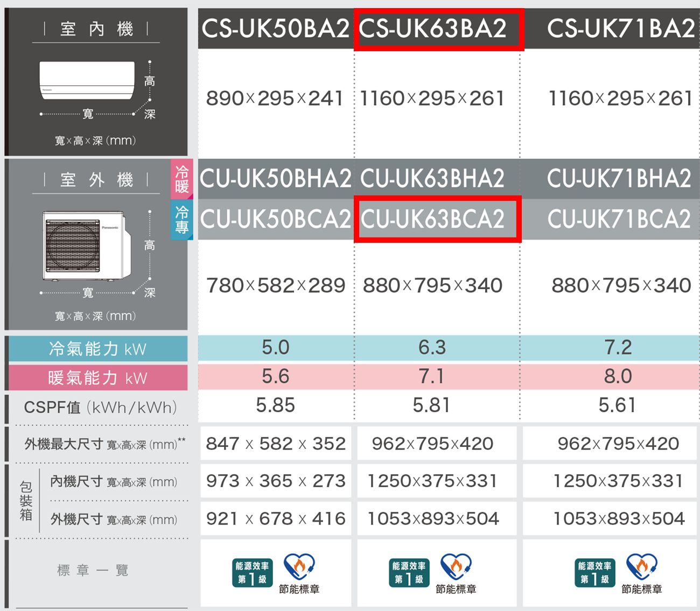Click 1053×893×504 in the CS-UK63BA2 column
This screenshot has height=611, width=700.
[x=433, y=518]
